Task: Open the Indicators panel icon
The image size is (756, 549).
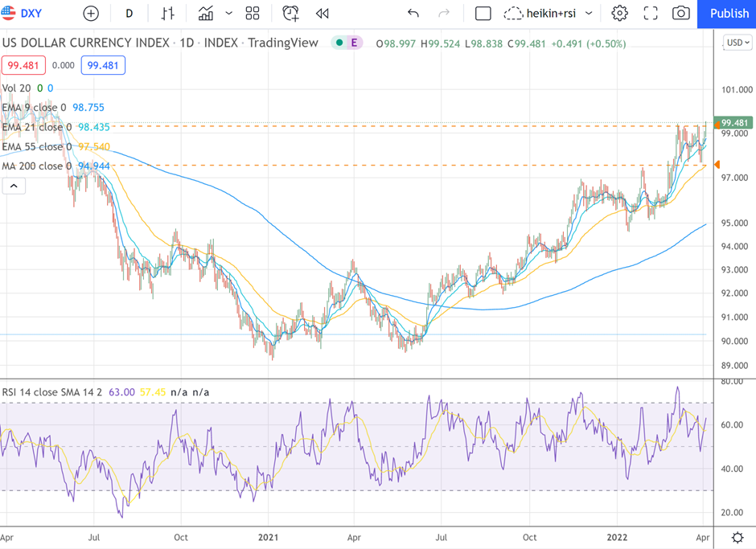Action: tap(206, 14)
